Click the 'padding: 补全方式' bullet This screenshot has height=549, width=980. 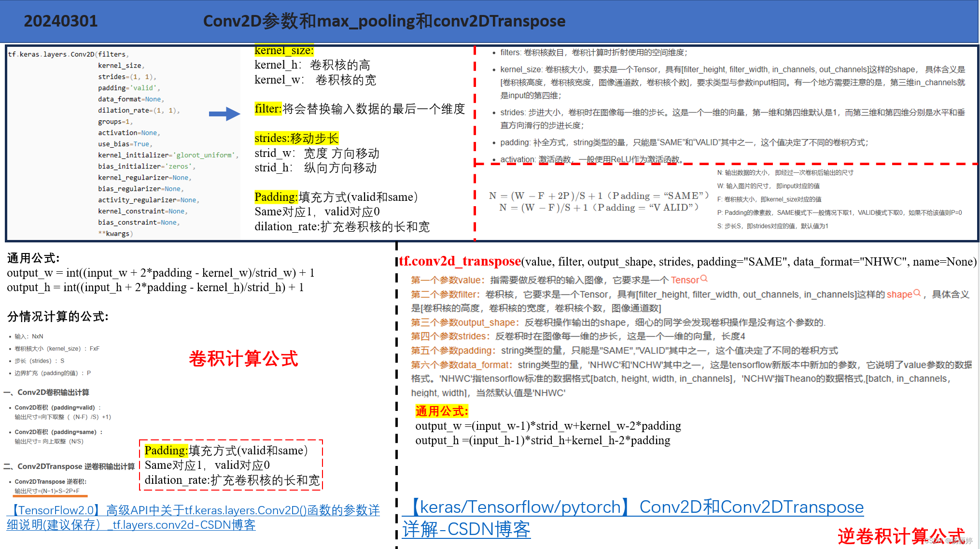(684, 142)
